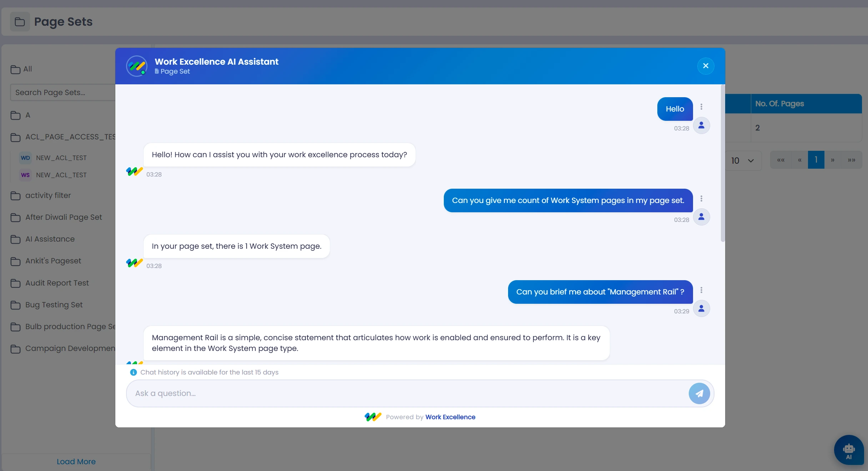The image size is (868, 471).
Task: Click the Work Excellence assistant logo in header
Action: 137,66
